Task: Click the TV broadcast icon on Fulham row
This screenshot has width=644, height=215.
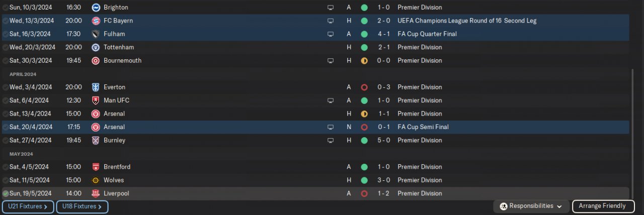Action: tap(331, 34)
